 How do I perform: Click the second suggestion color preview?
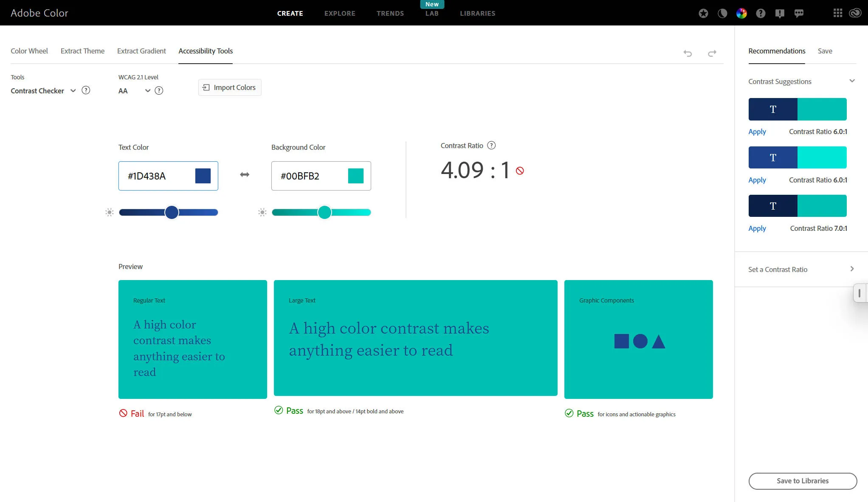coord(798,157)
